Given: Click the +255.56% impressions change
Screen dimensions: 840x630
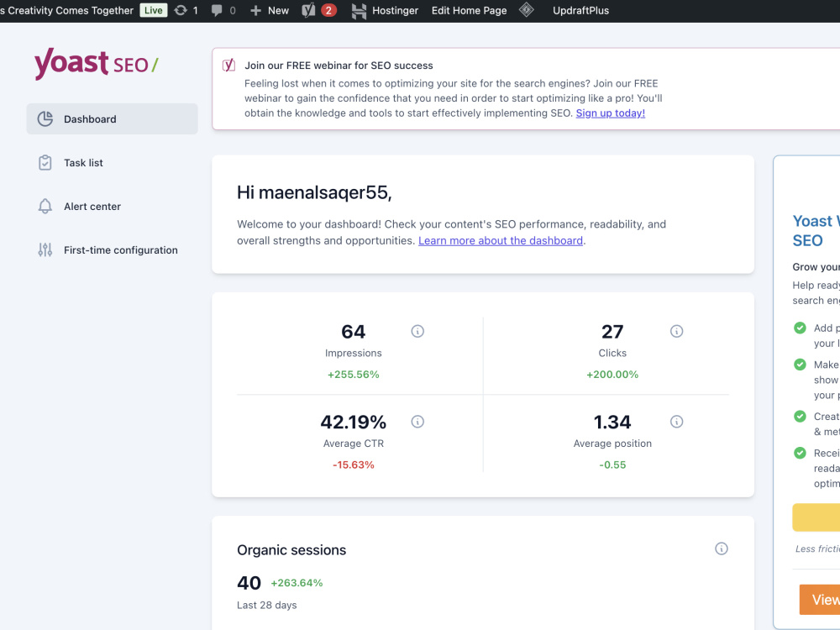Looking at the screenshot, I should [353, 375].
